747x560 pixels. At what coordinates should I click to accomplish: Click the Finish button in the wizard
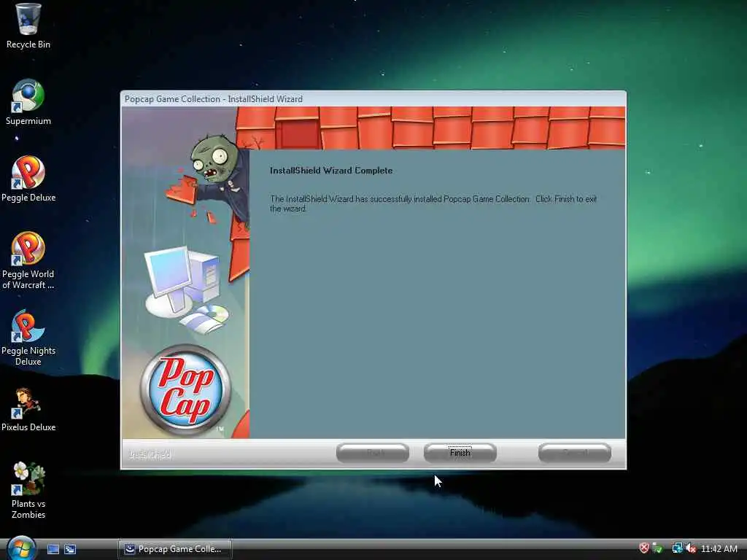[460, 453]
